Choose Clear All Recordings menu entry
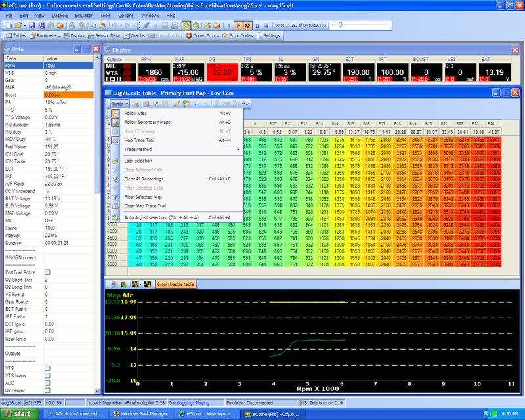Image resolution: width=525 pixels, height=420 pixels. (x=177, y=179)
